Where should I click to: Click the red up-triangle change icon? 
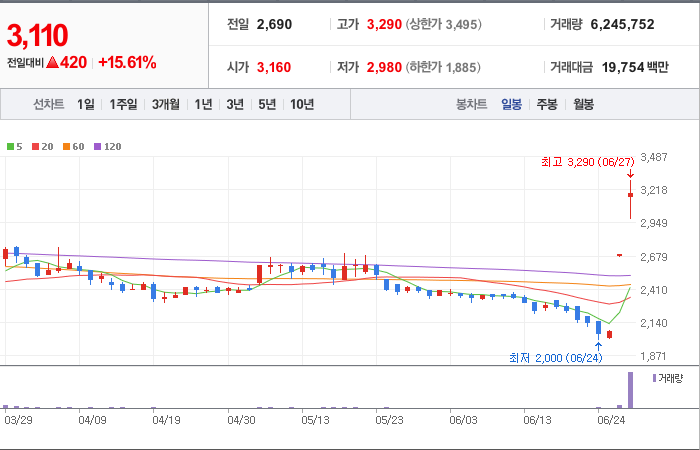(x=52, y=62)
